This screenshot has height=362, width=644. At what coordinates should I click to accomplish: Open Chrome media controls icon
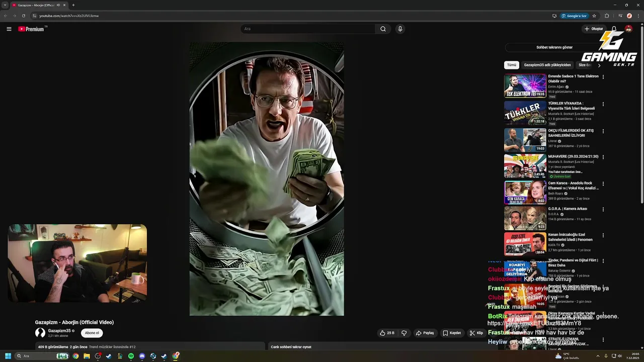(x=620, y=16)
